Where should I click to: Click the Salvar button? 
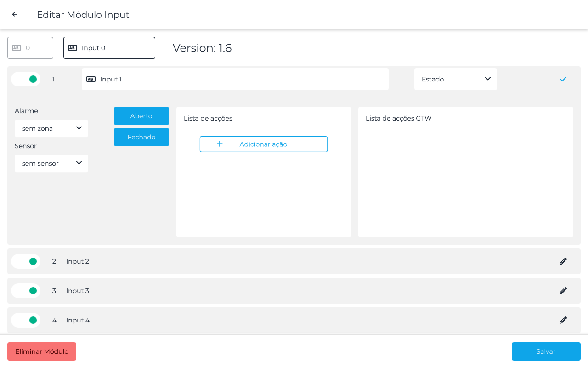(x=546, y=351)
